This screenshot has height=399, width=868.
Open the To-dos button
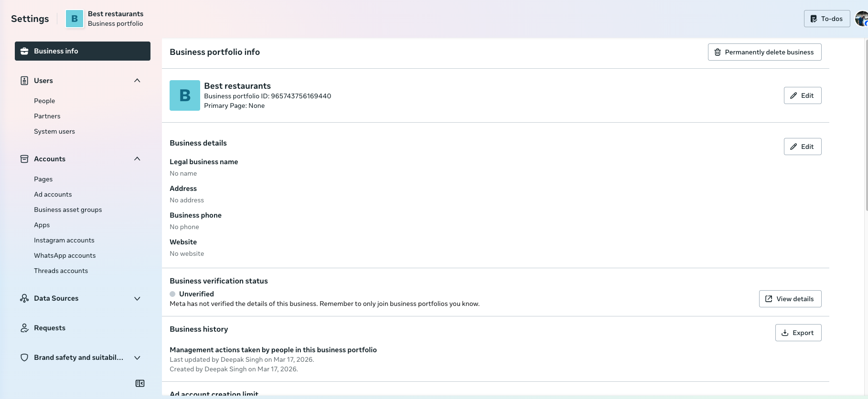point(827,19)
